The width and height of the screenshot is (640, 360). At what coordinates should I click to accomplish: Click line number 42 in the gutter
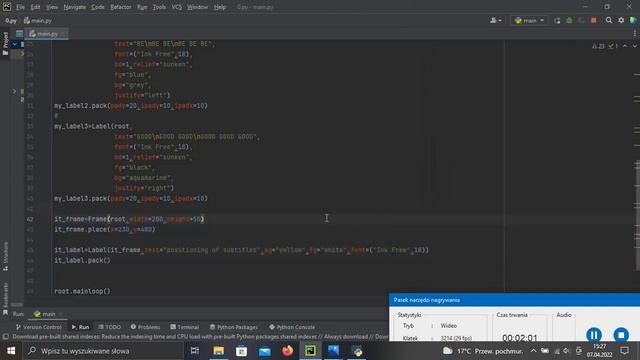[30, 219]
